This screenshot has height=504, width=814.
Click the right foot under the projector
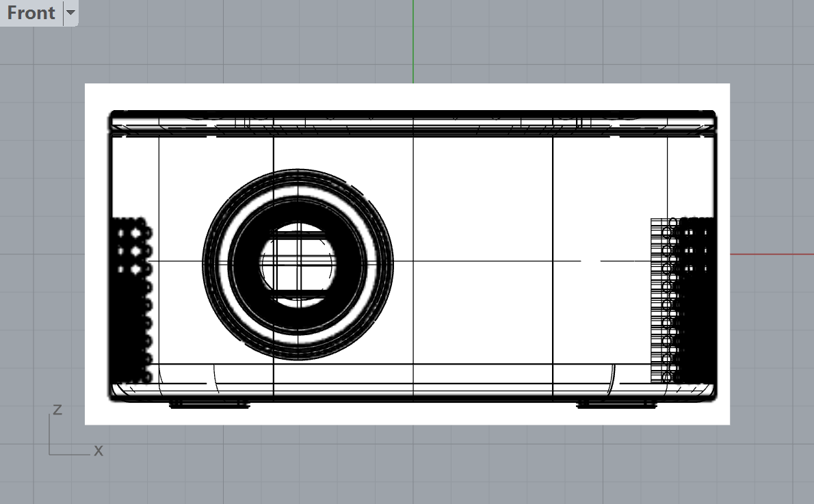tap(617, 405)
